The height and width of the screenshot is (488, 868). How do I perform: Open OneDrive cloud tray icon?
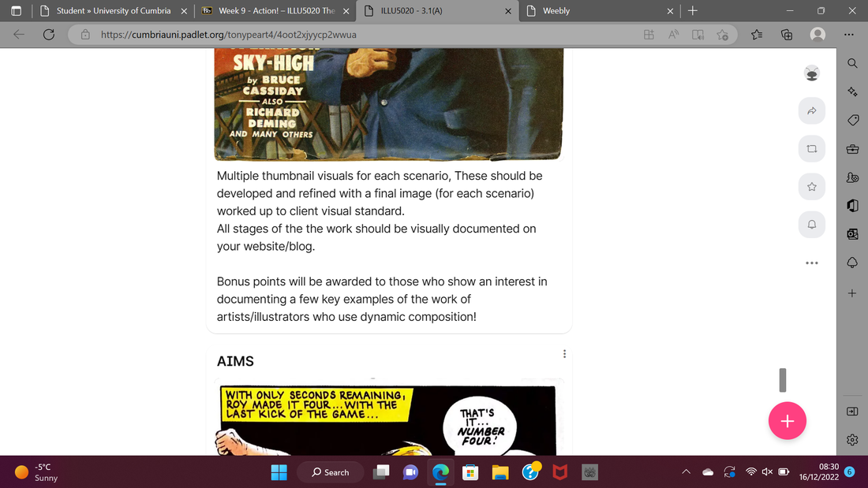(x=708, y=472)
